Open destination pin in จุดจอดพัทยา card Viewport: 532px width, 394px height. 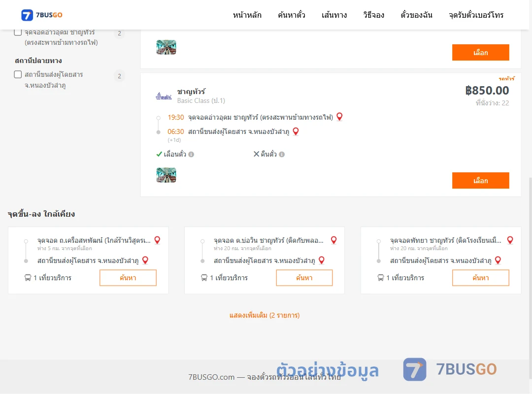point(498,261)
